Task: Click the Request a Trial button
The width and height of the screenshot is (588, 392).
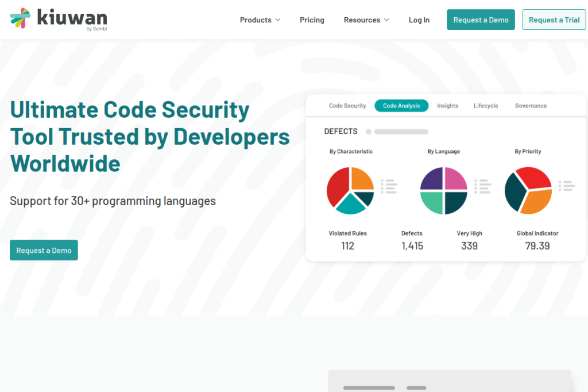Action: (x=554, y=20)
